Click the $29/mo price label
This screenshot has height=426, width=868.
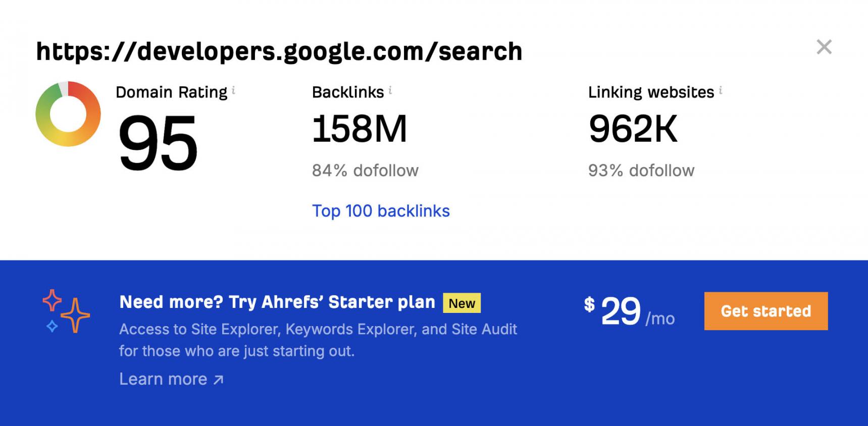click(x=629, y=311)
